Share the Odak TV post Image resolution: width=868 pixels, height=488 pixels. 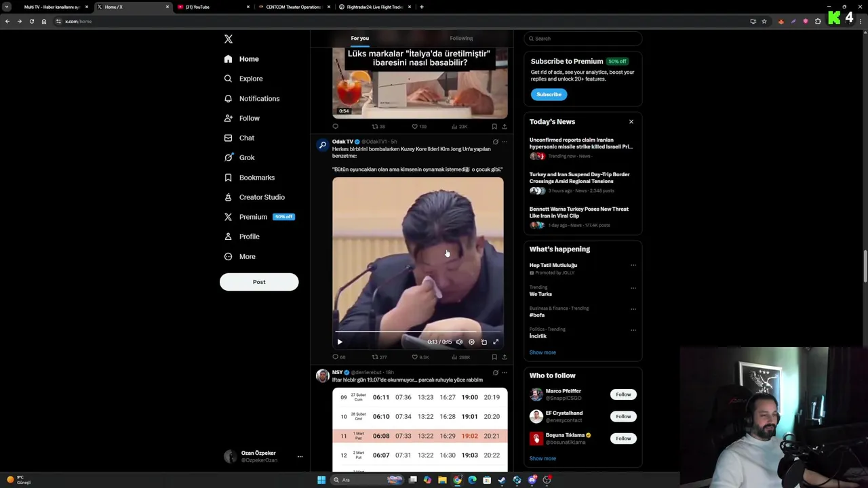[x=505, y=357]
